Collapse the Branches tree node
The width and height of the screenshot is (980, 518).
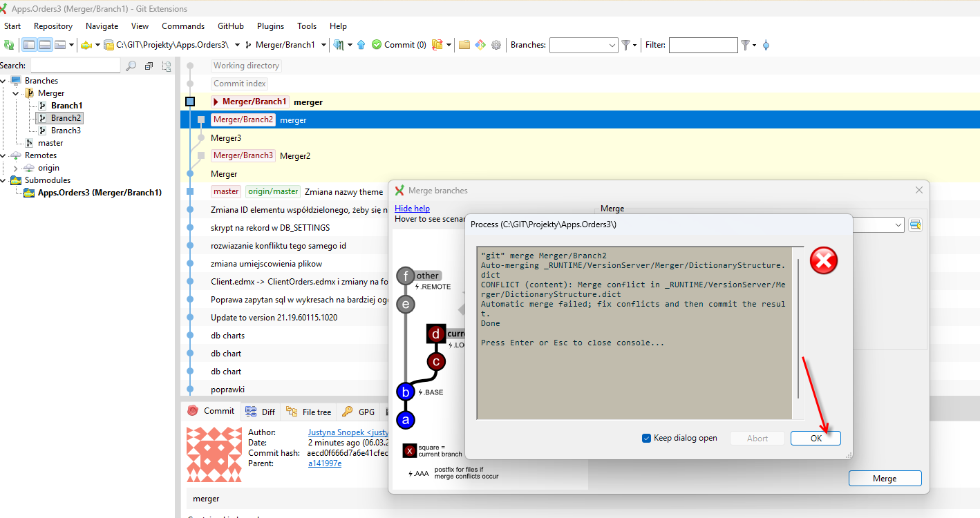[3, 81]
